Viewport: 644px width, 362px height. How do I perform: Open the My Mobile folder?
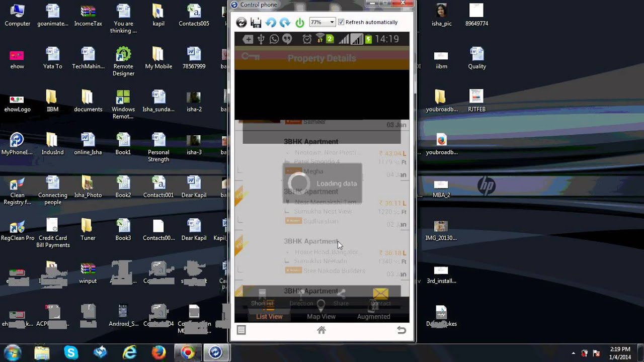point(158,58)
